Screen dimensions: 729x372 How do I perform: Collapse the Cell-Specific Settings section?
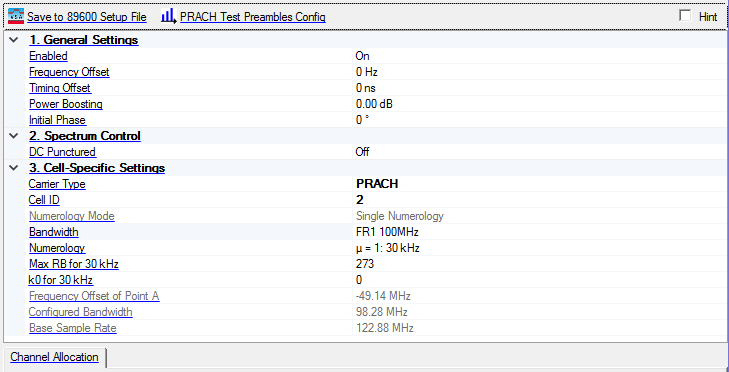point(14,167)
